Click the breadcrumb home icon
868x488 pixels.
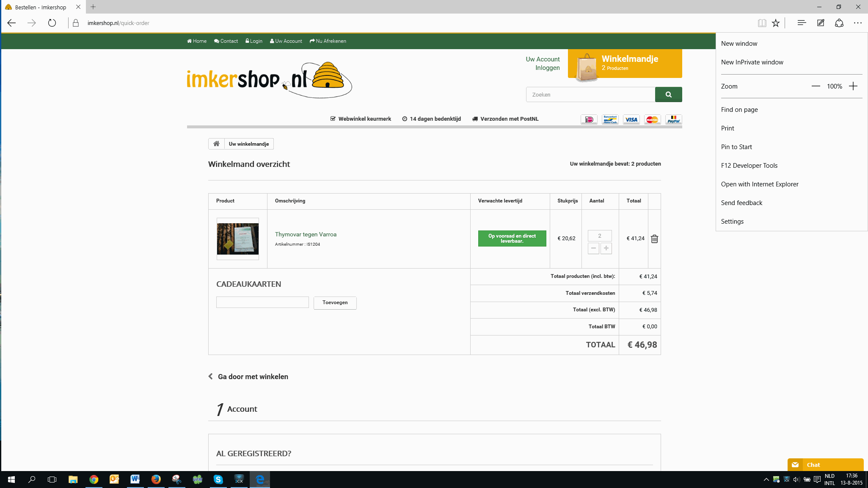click(x=216, y=144)
